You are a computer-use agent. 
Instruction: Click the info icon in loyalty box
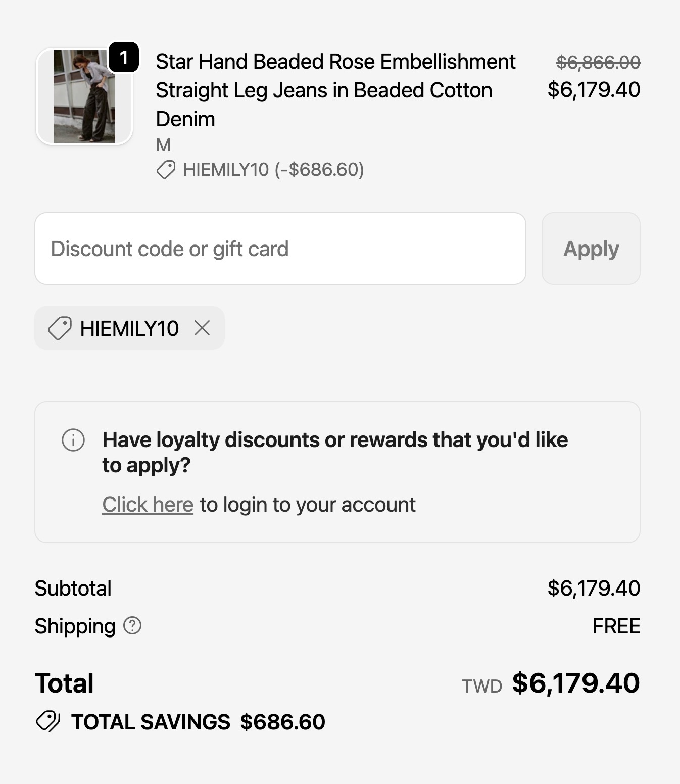click(x=73, y=440)
